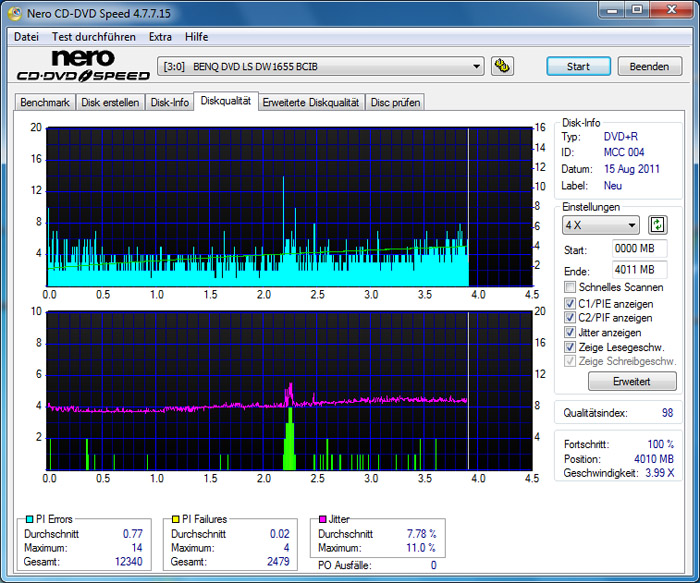Click the Jitter Durchschnitt value 7.78 %

(x=421, y=534)
